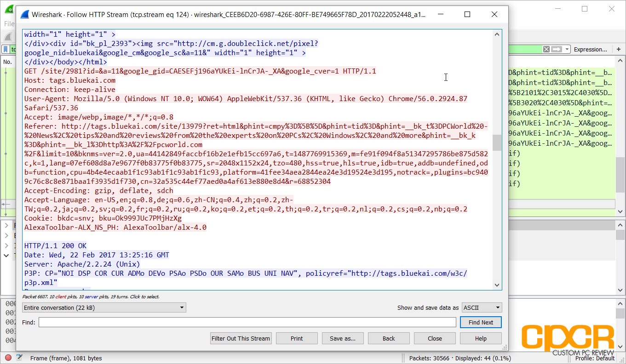Apply display filter with arrow icon

(x=557, y=49)
